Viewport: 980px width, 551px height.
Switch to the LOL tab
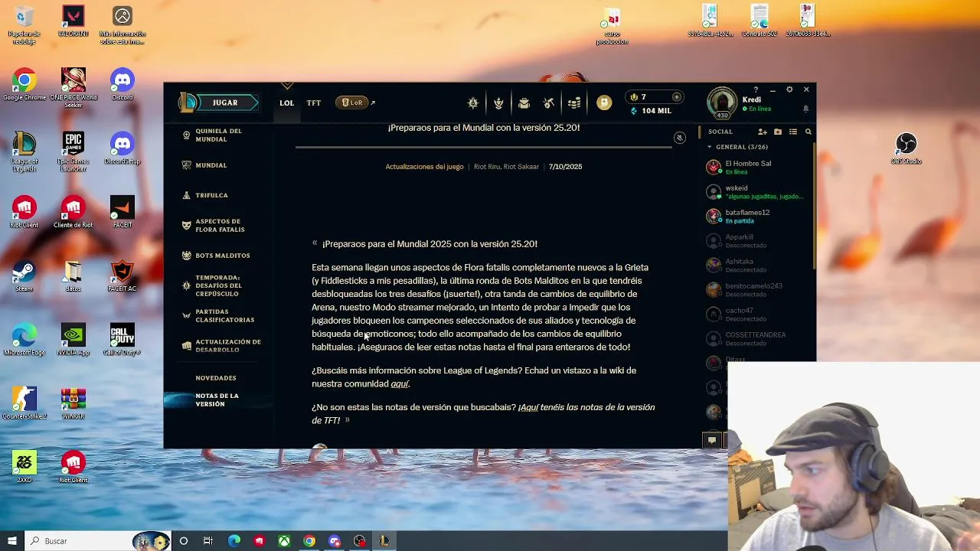286,103
